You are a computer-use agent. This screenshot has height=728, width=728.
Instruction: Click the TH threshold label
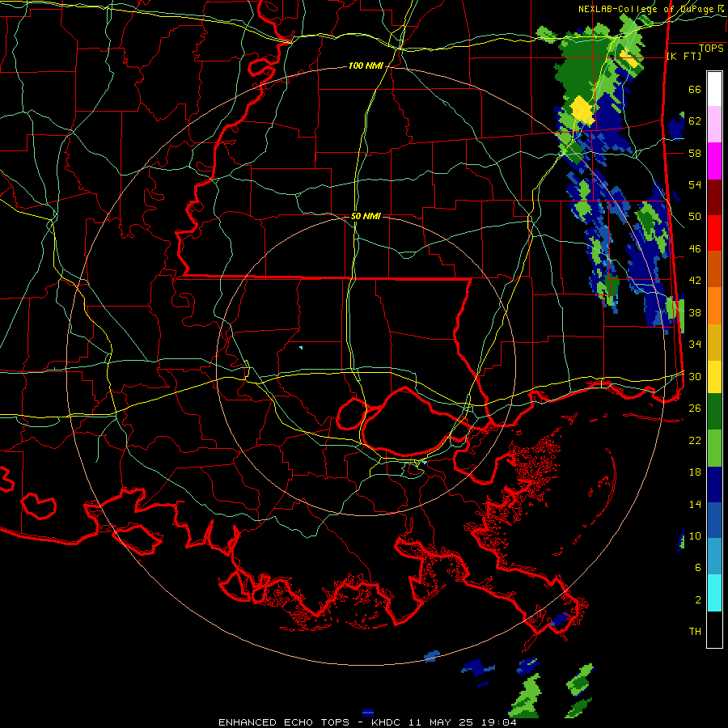[x=695, y=632]
